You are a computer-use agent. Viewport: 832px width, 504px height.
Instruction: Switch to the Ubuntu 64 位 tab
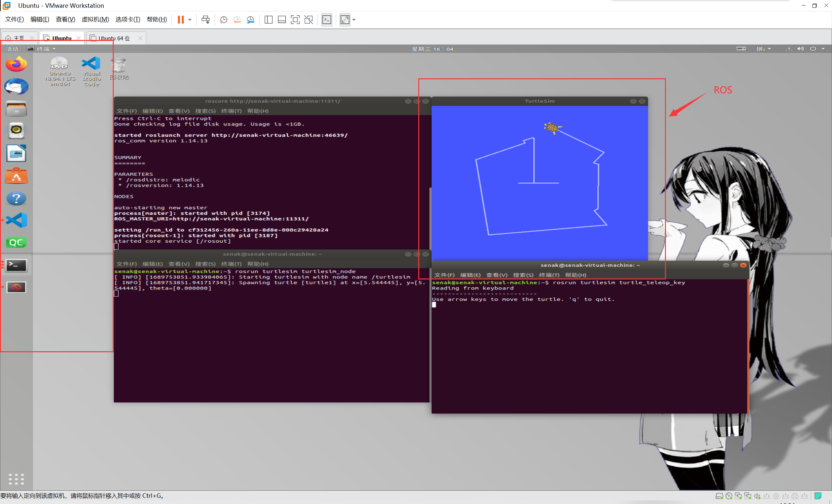113,38
